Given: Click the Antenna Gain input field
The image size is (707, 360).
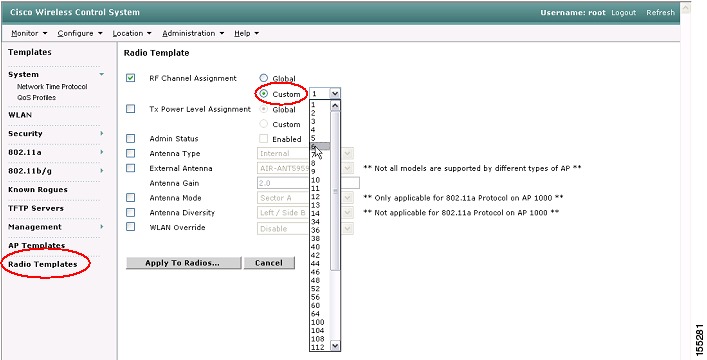Looking at the screenshot, I should click(x=308, y=183).
